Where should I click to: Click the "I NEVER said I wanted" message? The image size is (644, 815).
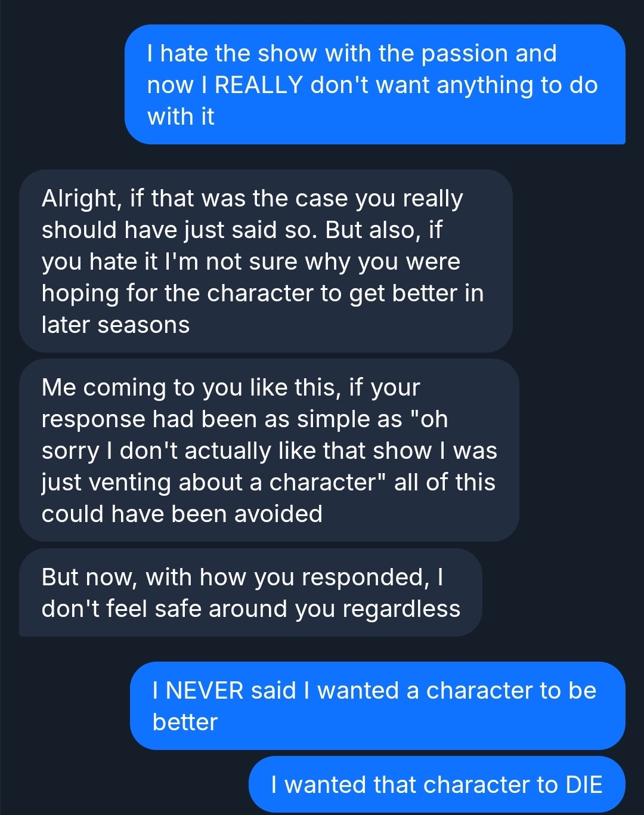coord(377,706)
